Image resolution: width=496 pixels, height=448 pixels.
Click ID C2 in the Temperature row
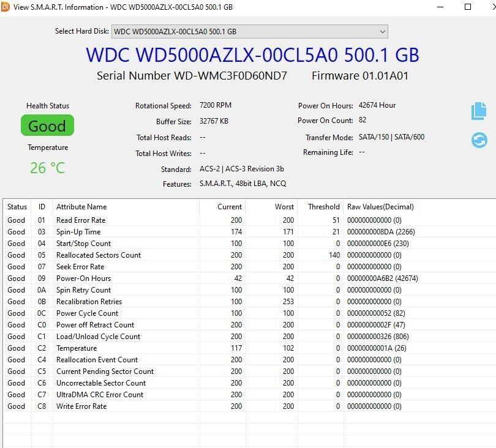[42, 348]
